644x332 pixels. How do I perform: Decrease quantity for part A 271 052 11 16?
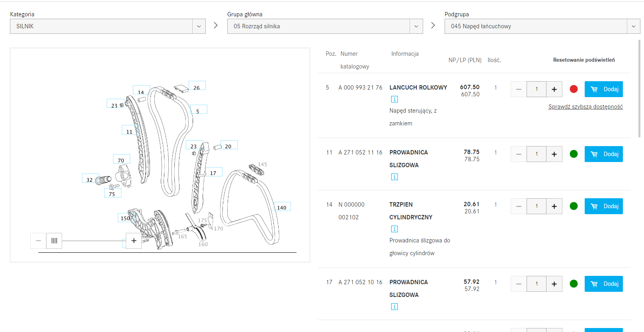(519, 154)
